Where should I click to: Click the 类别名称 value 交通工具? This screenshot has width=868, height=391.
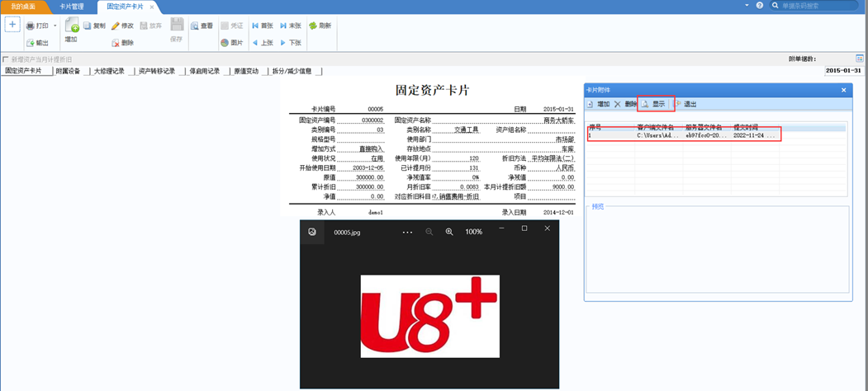click(466, 130)
